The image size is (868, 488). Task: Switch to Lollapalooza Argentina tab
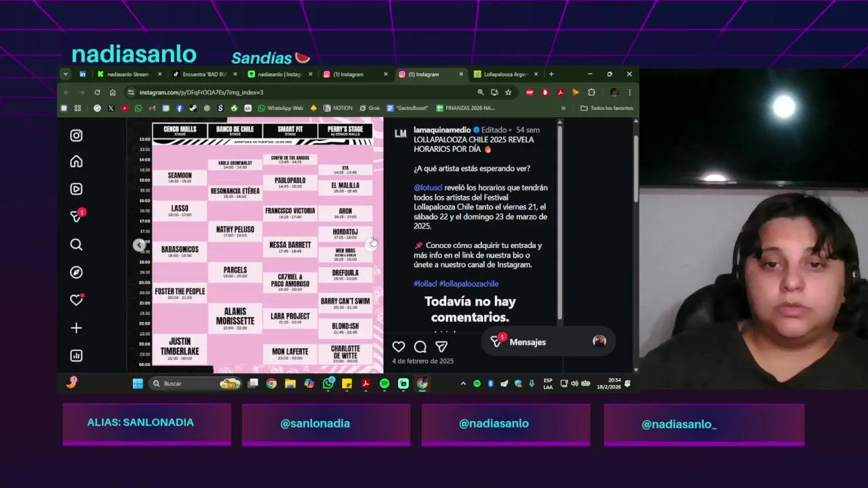point(506,74)
